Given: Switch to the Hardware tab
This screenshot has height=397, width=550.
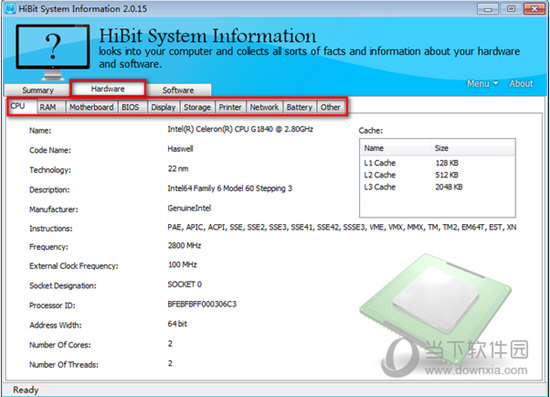Looking at the screenshot, I should click(108, 89).
